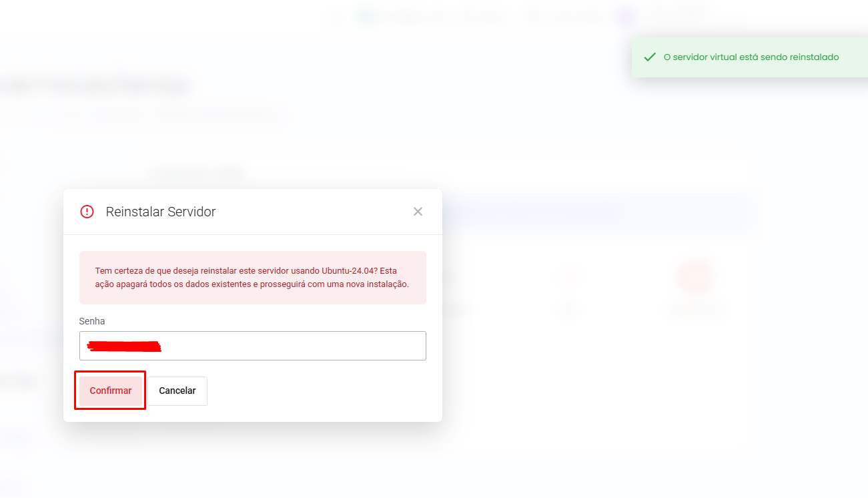Screen dimensions: 868x498
Task: Click the blurred label under the orange icon
Action: pos(694,310)
